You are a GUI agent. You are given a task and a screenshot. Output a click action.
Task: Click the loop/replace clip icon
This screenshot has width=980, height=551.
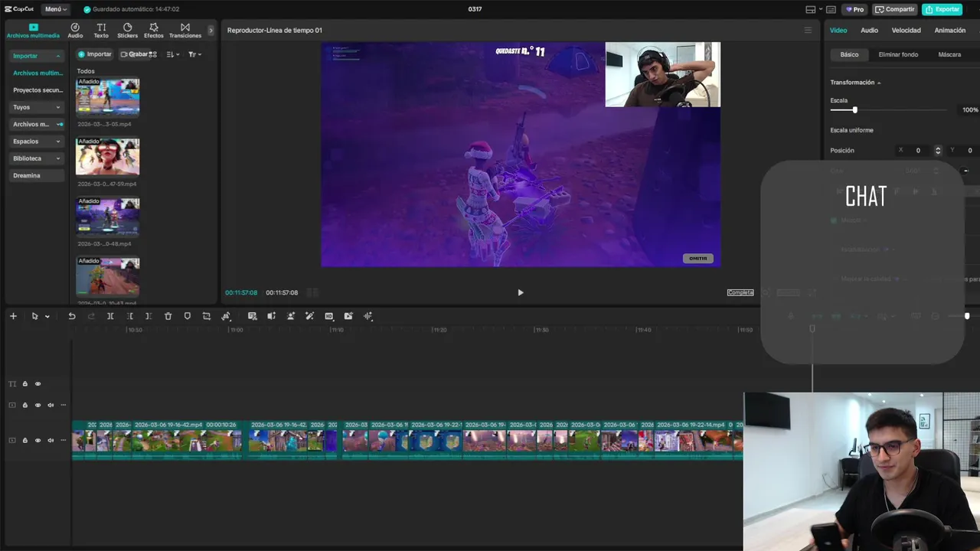click(x=206, y=316)
